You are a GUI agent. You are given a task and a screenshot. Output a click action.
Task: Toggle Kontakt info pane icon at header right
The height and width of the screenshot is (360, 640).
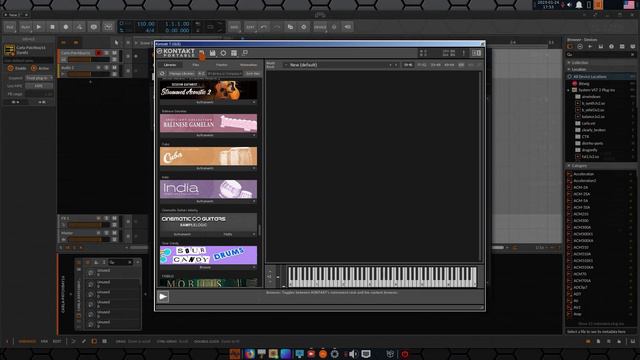(476, 53)
